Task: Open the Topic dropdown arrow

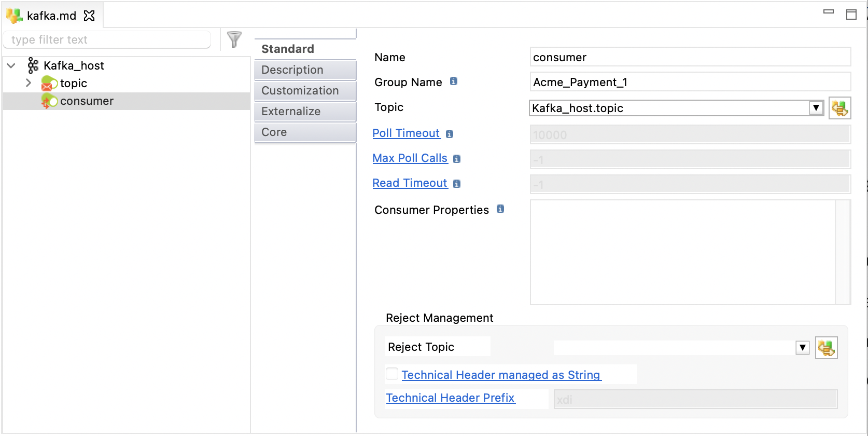Action: (816, 108)
